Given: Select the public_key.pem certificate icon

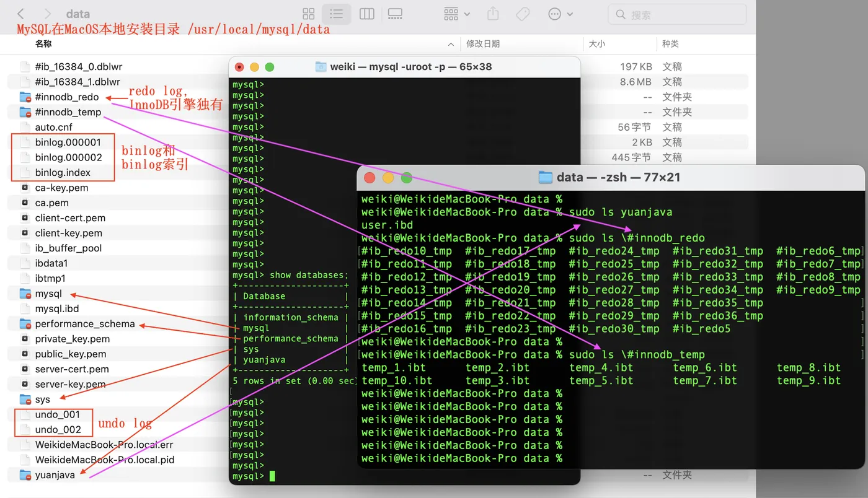Looking at the screenshot, I should coord(25,354).
